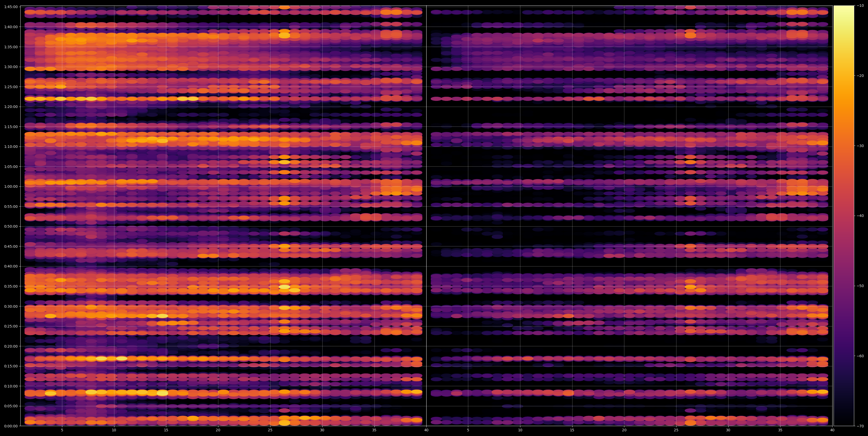This screenshot has width=868, height=436.
Task: Click the 0:05:00 y-axis time label
Action: [x=11, y=406]
